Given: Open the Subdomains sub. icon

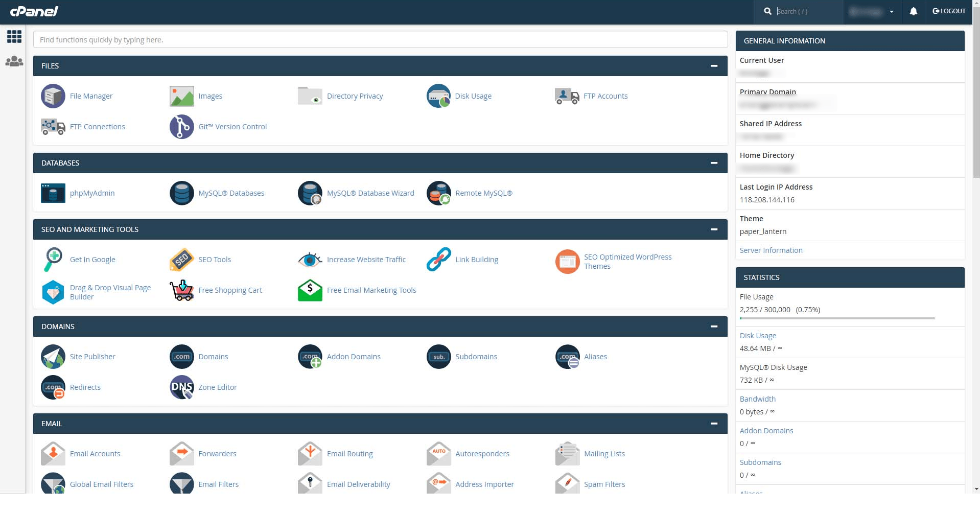Looking at the screenshot, I should [439, 357].
